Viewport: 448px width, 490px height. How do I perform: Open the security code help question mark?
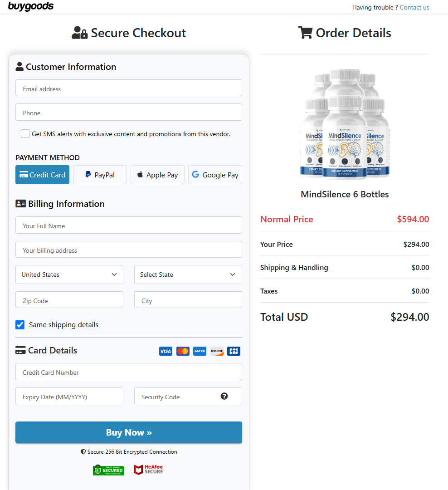[224, 396]
